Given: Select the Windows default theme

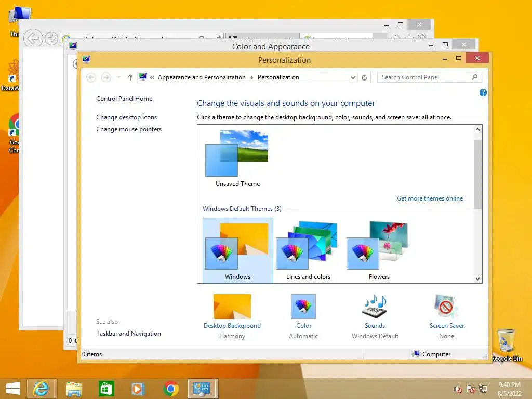Looking at the screenshot, I should coord(237,250).
